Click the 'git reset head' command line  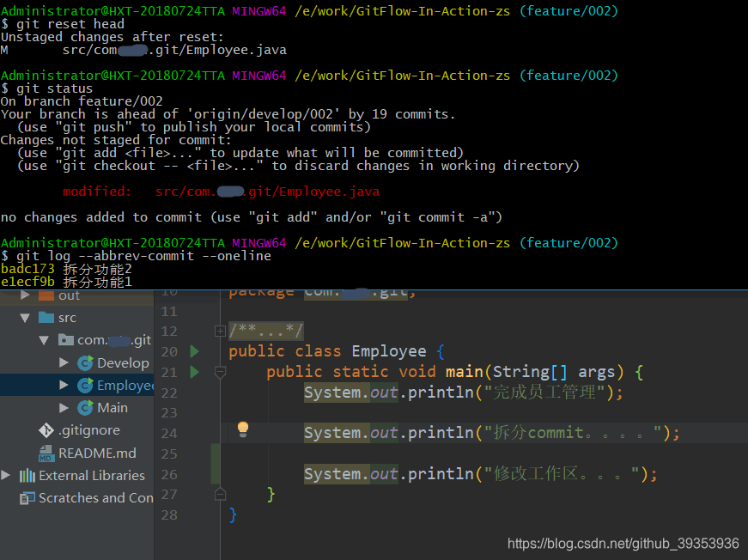pos(70,24)
